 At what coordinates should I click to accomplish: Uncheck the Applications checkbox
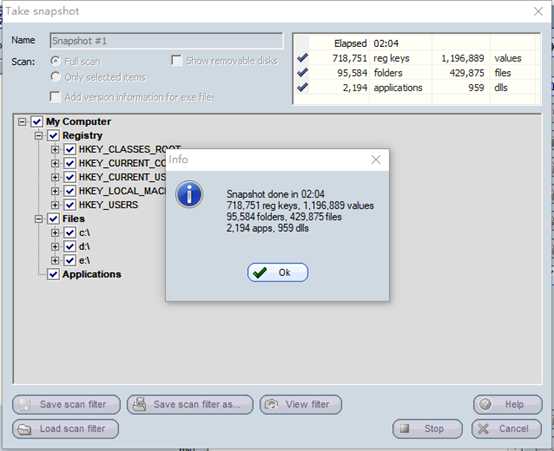tap(53, 274)
